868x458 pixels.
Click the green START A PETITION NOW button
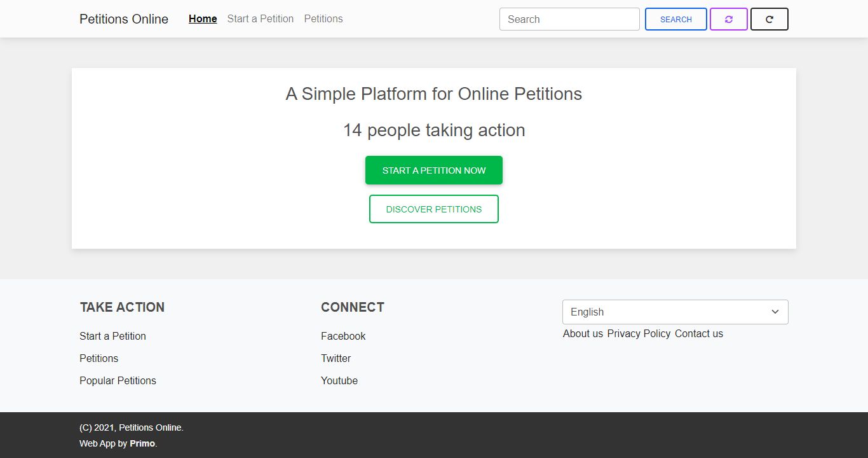coord(434,170)
